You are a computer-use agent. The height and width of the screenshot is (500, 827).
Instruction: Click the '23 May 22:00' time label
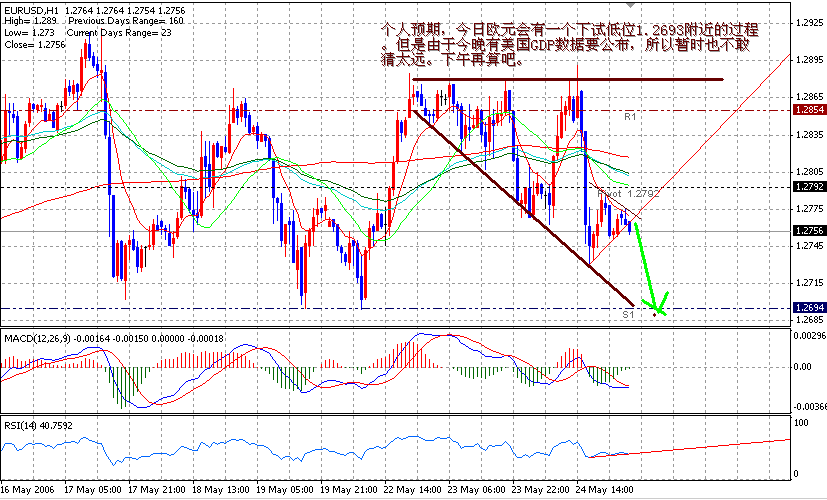click(543, 489)
